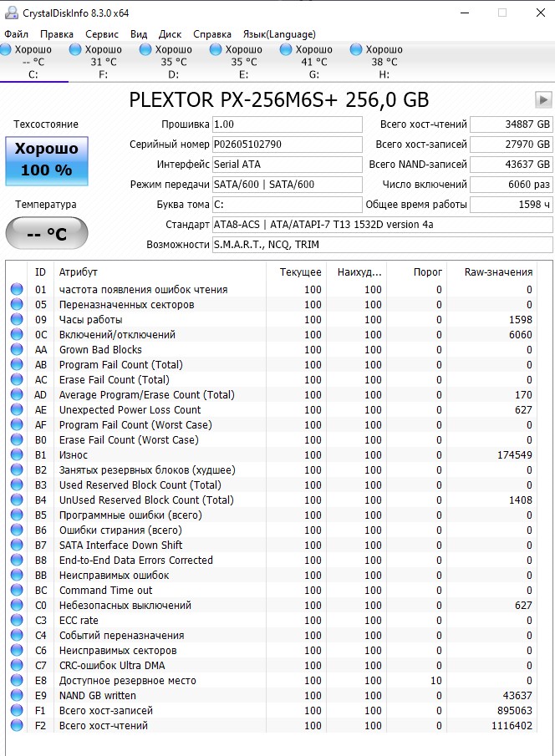
Task: Click the Стандарт field ATA8-ACS
Action: [382, 225]
